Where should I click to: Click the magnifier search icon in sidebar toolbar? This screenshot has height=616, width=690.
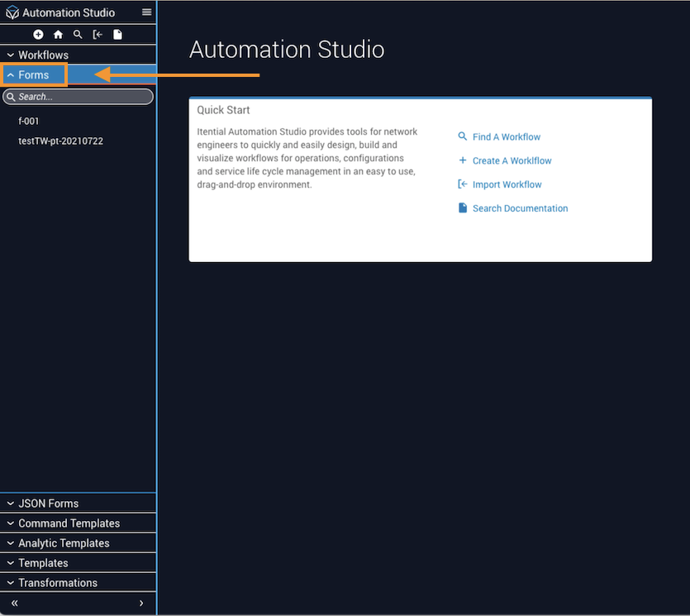click(x=78, y=35)
